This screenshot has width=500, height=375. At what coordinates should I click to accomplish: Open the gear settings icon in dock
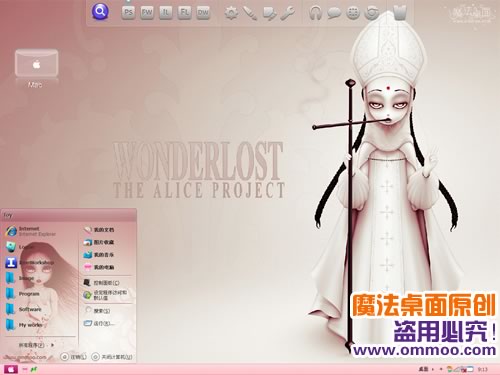pos(231,13)
